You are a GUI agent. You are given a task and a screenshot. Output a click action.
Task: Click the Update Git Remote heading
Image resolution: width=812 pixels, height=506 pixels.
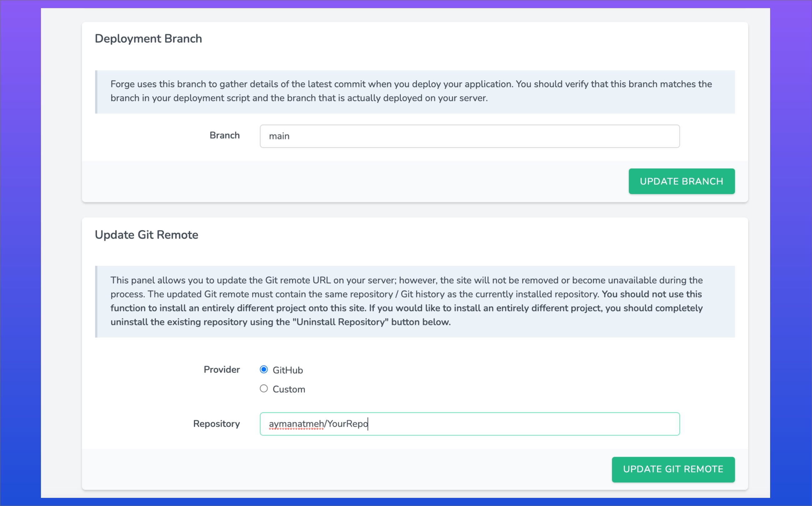[146, 235]
